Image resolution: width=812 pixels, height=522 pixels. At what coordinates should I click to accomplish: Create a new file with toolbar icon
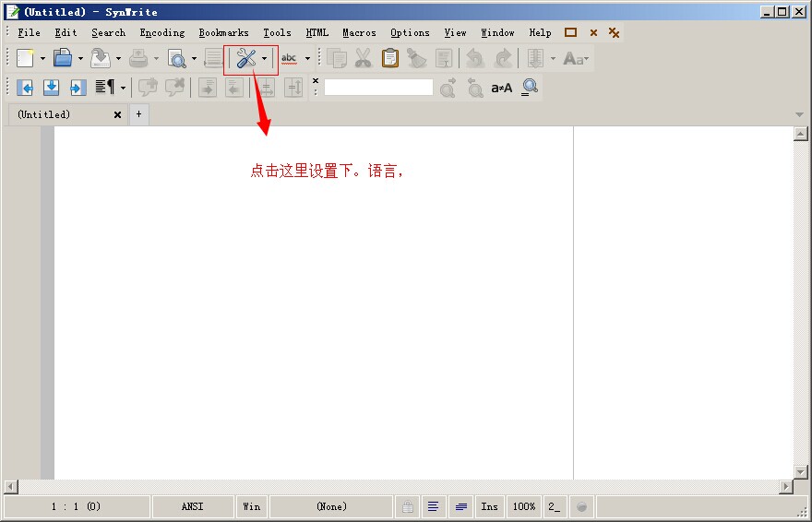[25, 58]
